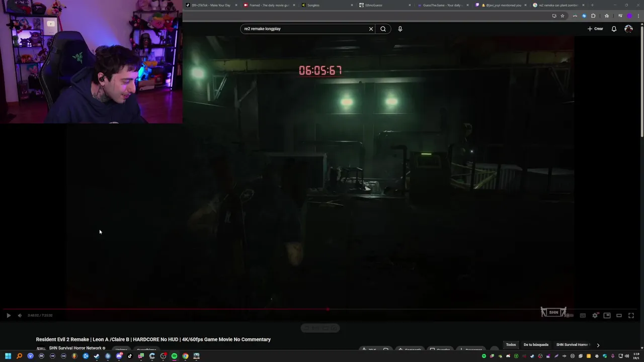Switch to the EthnoGuessr tab
Screen dimensions: 644x362
pyautogui.click(x=385, y=5)
